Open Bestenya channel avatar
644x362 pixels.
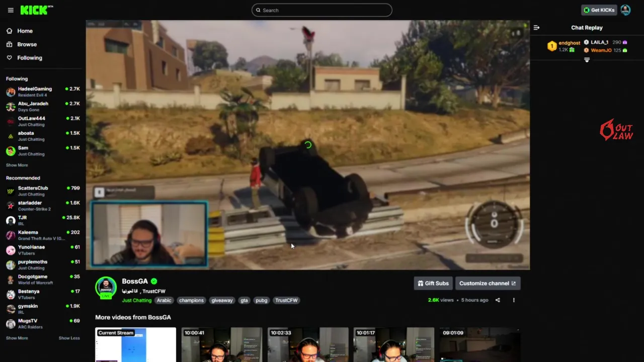tap(11, 294)
